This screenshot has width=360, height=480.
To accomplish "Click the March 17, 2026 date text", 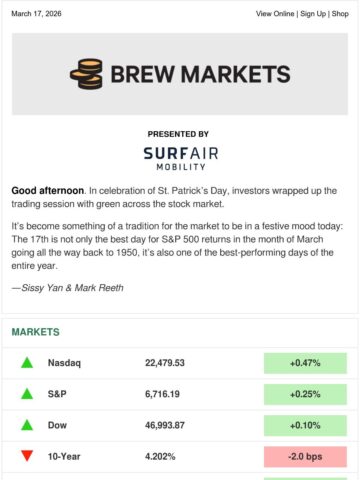I will [36, 14].
